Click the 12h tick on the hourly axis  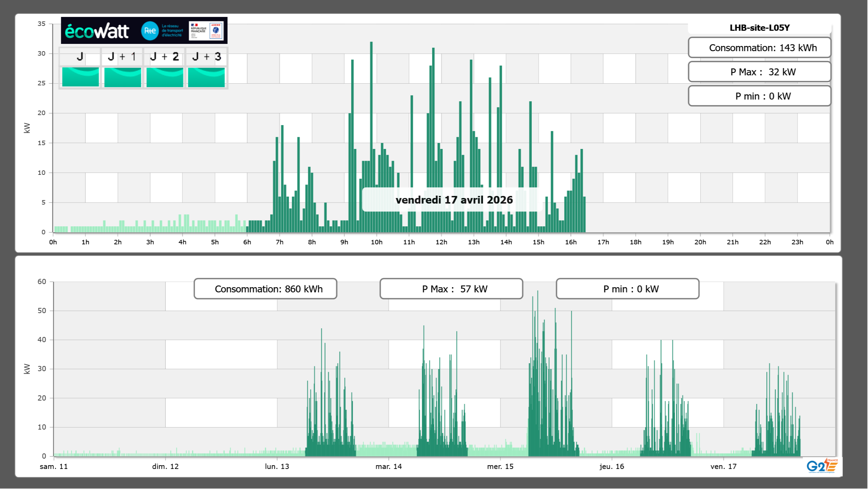coord(441,242)
